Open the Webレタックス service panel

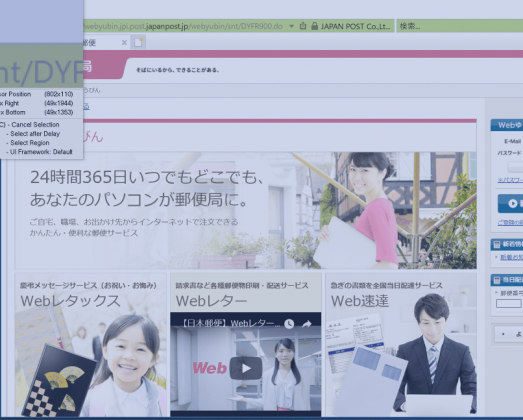click(91, 345)
